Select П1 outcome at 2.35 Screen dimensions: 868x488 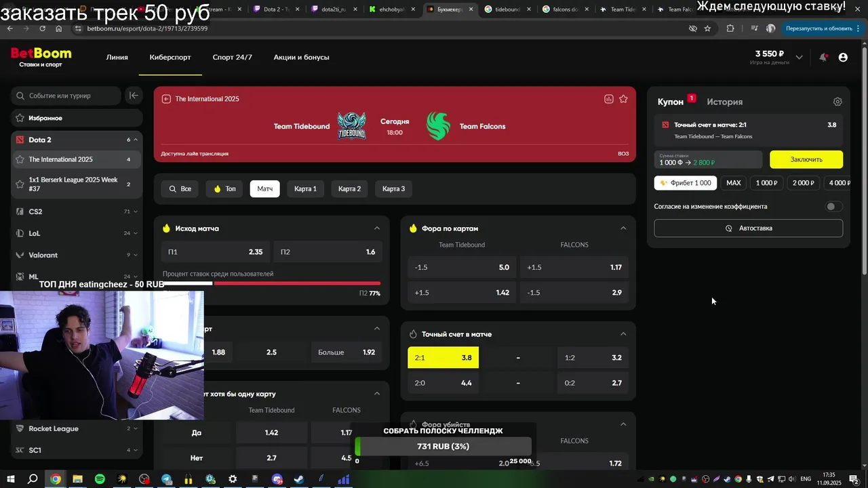point(215,251)
